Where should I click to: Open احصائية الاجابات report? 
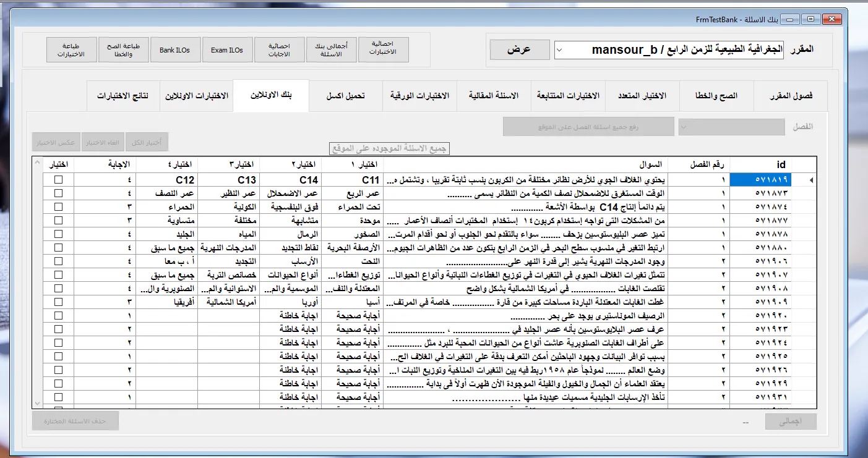point(280,49)
